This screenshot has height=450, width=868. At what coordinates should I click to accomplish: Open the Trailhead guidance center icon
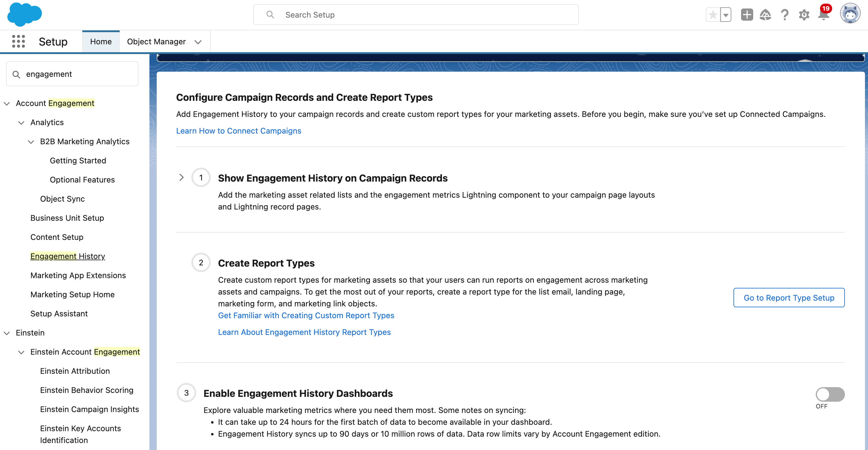765,15
